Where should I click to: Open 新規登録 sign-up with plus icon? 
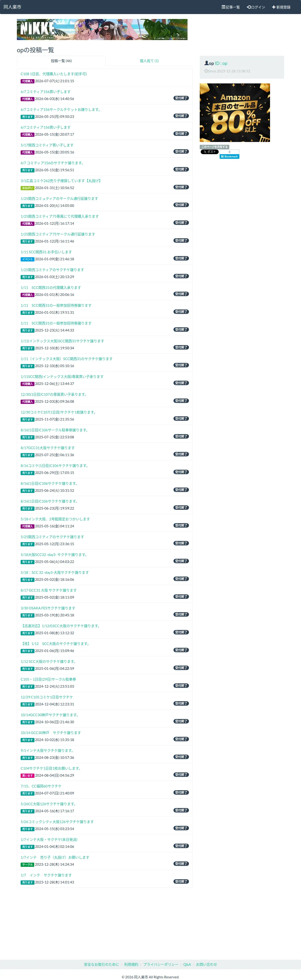tap(281, 7)
